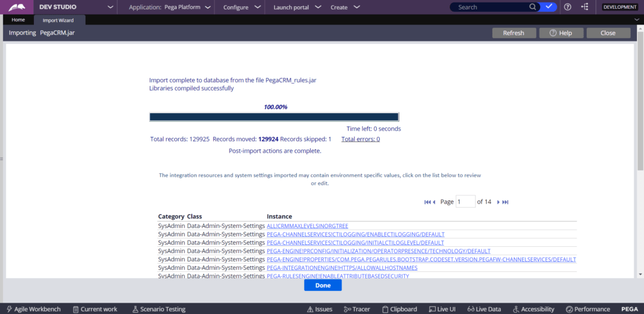
Task: Click the Pega logo icon
Action: [x=17, y=7]
